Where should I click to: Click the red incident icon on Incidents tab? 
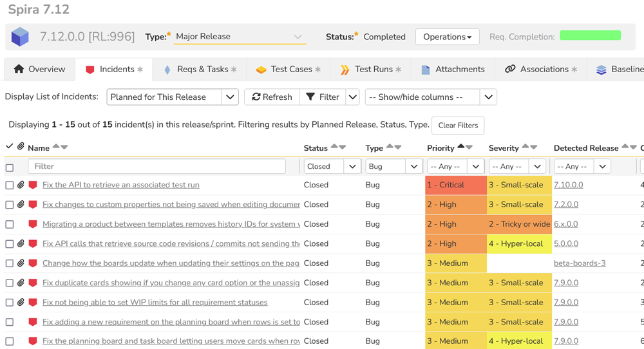[x=90, y=70]
